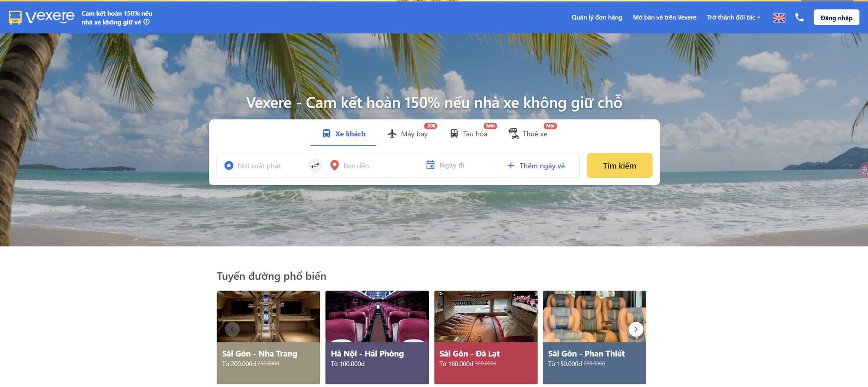Click the phone contact icon

[x=799, y=17]
